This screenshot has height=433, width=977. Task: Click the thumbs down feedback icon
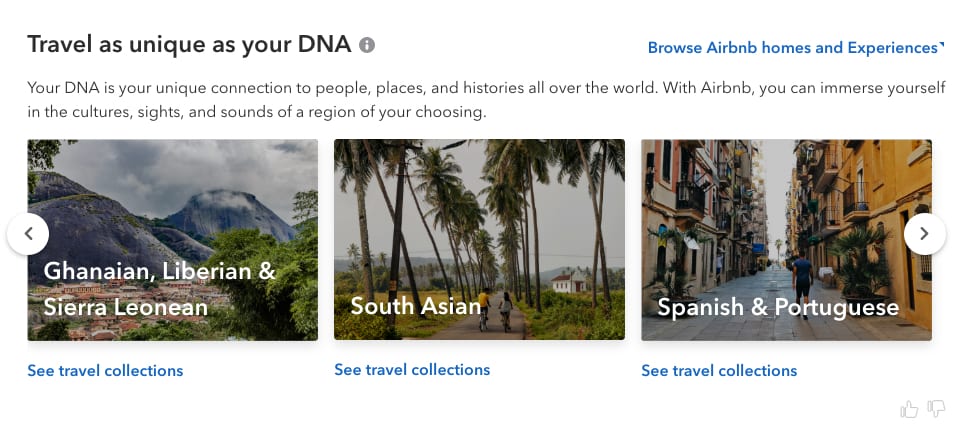click(936, 409)
